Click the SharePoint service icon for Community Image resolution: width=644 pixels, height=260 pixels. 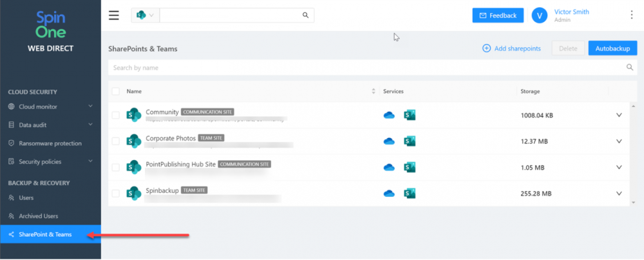410,115
